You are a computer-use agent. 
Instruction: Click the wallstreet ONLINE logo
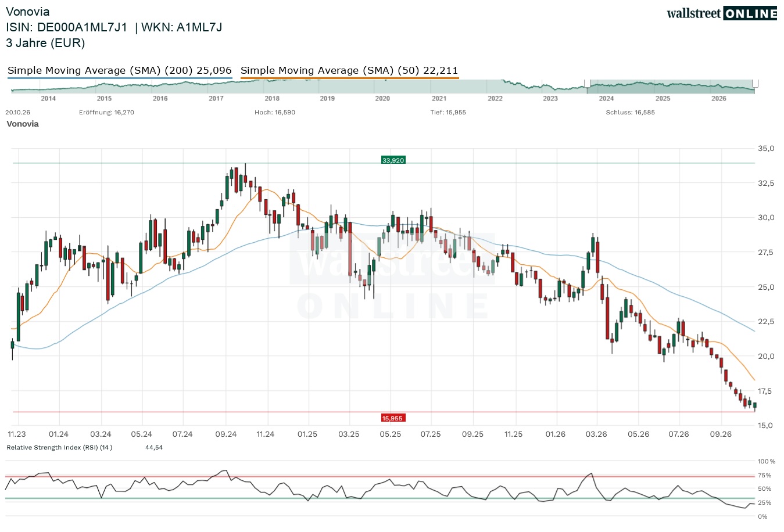coord(722,13)
